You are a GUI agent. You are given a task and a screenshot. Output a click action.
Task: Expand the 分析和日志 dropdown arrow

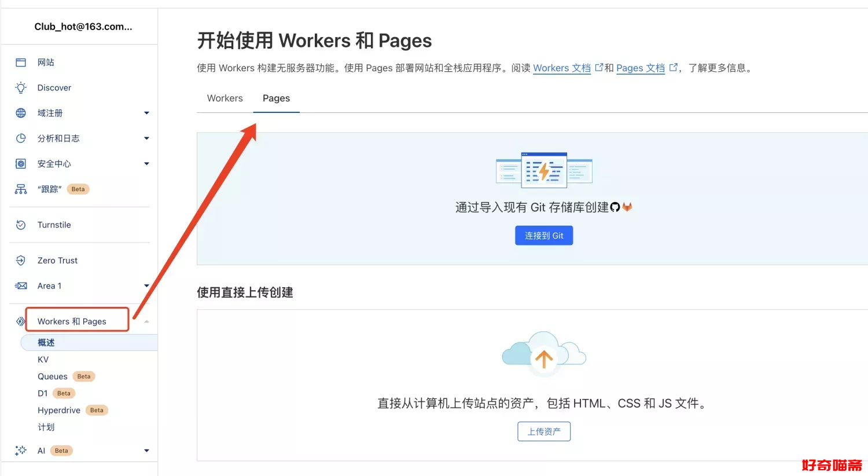(x=146, y=138)
